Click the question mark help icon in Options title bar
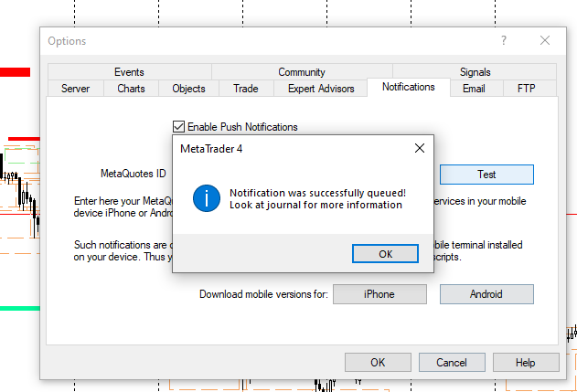 (504, 40)
